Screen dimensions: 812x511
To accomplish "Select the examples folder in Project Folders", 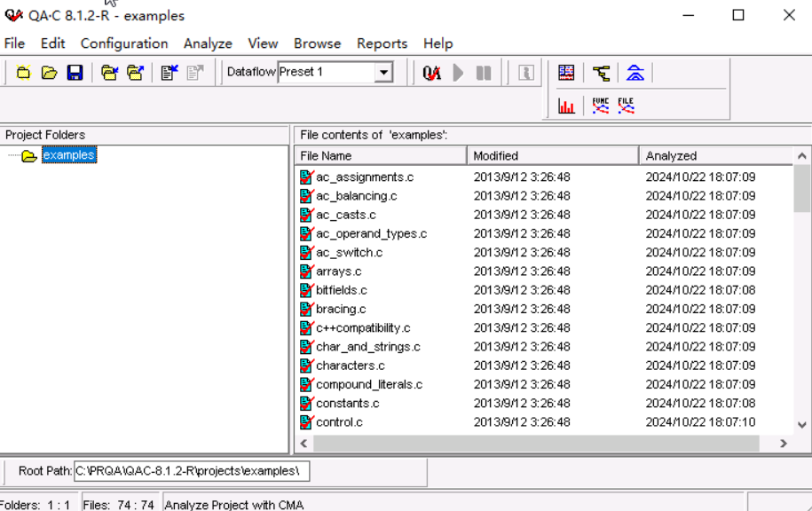I will click(68, 155).
